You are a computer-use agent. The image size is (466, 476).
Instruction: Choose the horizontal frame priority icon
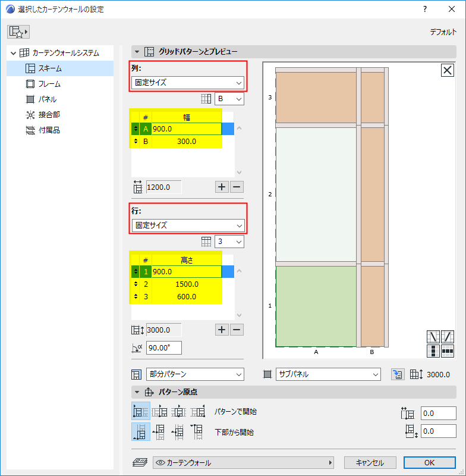[448, 351]
